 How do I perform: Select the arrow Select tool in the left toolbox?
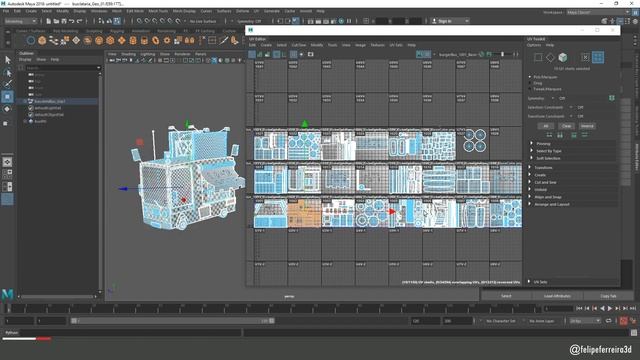click(x=7, y=60)
